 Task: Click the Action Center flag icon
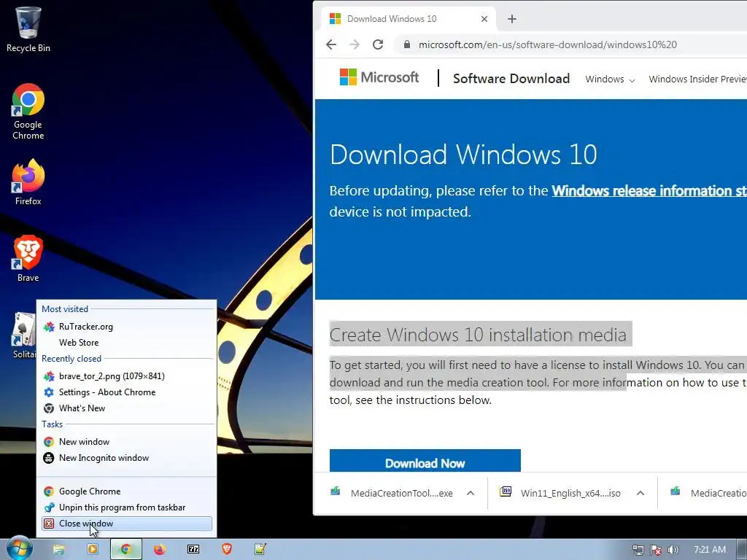click(x=656, y=550)
